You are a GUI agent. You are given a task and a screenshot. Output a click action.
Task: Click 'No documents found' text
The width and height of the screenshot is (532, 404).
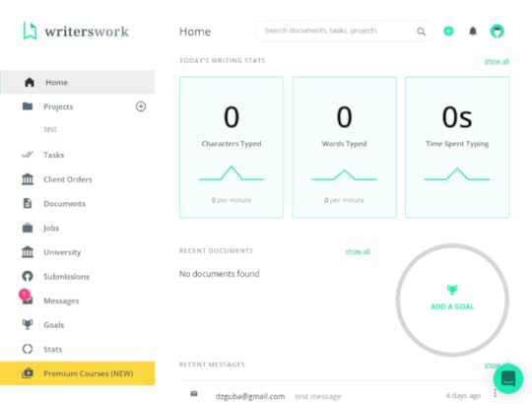[x=219, y=274]
